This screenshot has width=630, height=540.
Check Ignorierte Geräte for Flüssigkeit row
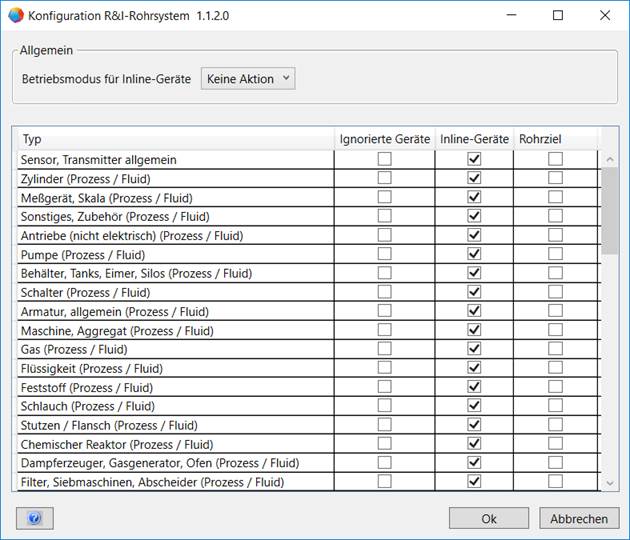click(x=385, y=368)
